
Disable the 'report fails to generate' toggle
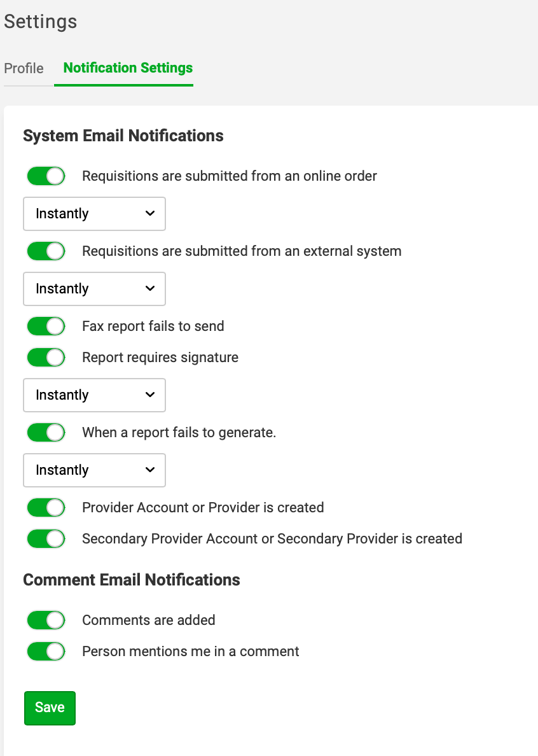coord(46,433)
